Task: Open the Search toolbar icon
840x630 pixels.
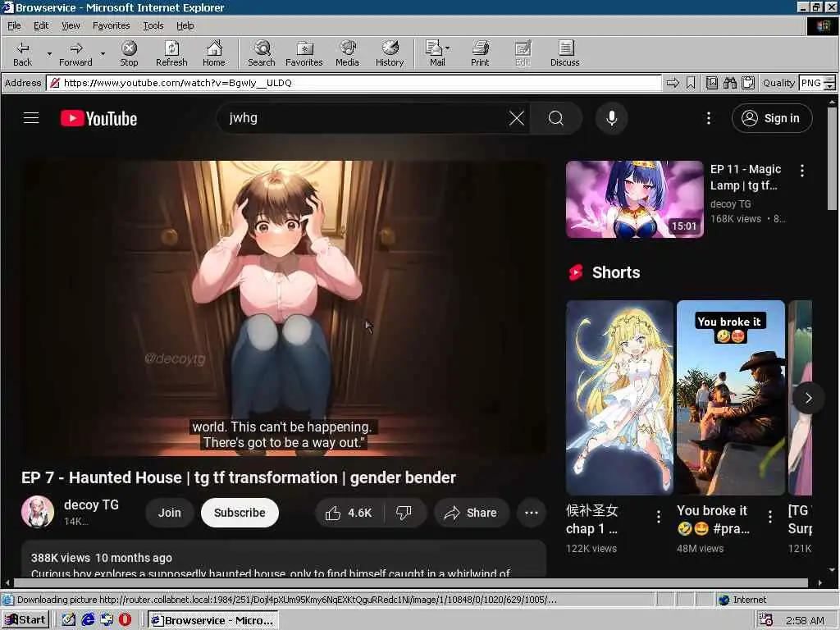Action: tap(262, 53)
